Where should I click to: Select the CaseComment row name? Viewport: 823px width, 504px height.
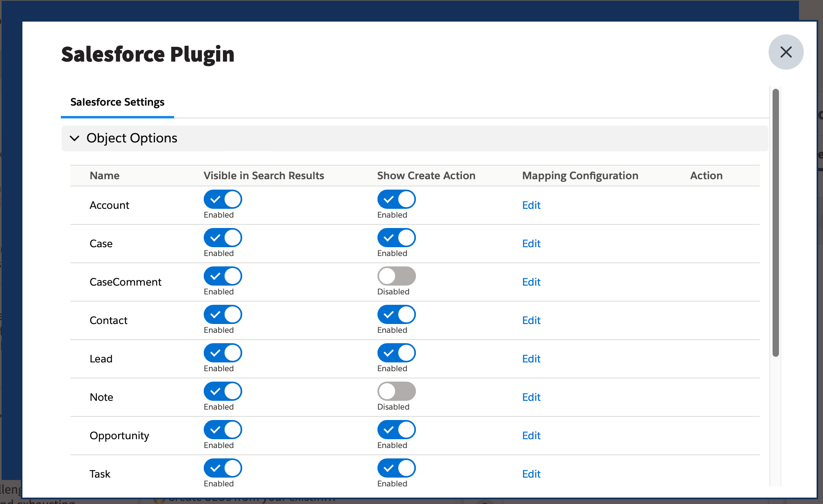pos(125,282)
